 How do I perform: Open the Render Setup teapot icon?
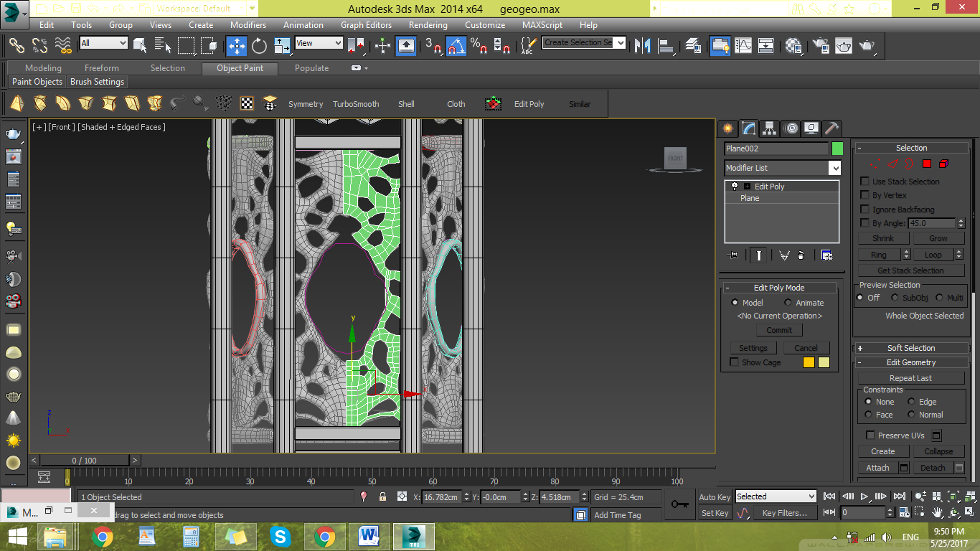point(820,46)
